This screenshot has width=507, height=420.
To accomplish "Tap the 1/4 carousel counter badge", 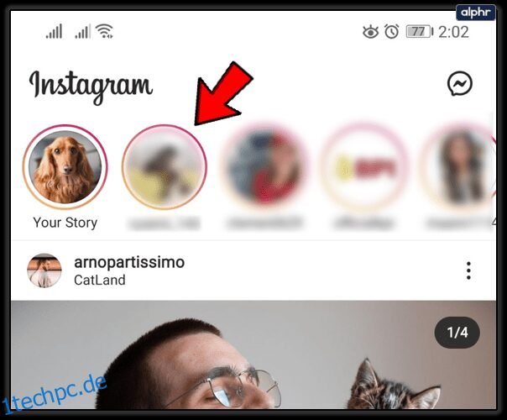I will [457, 333].
